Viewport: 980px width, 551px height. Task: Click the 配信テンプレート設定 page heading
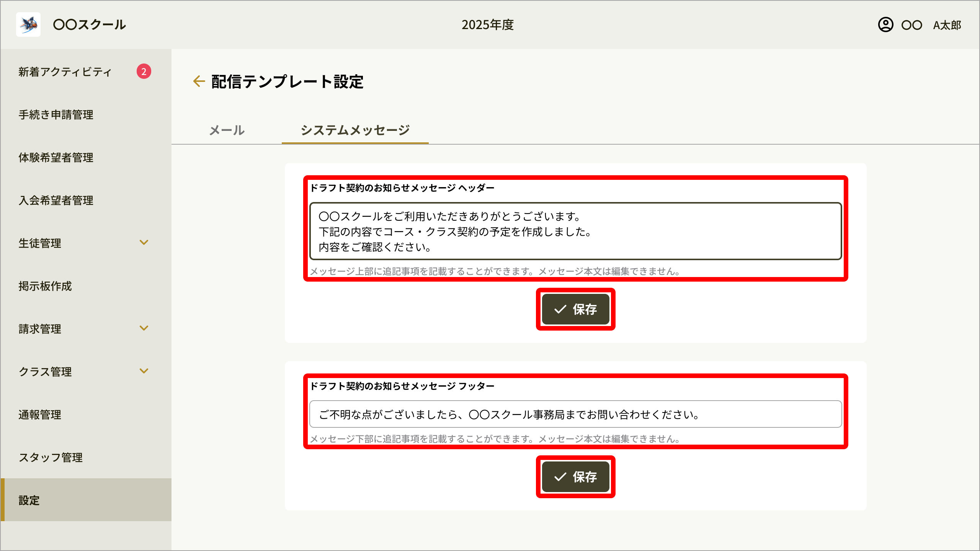click(287, 82)
